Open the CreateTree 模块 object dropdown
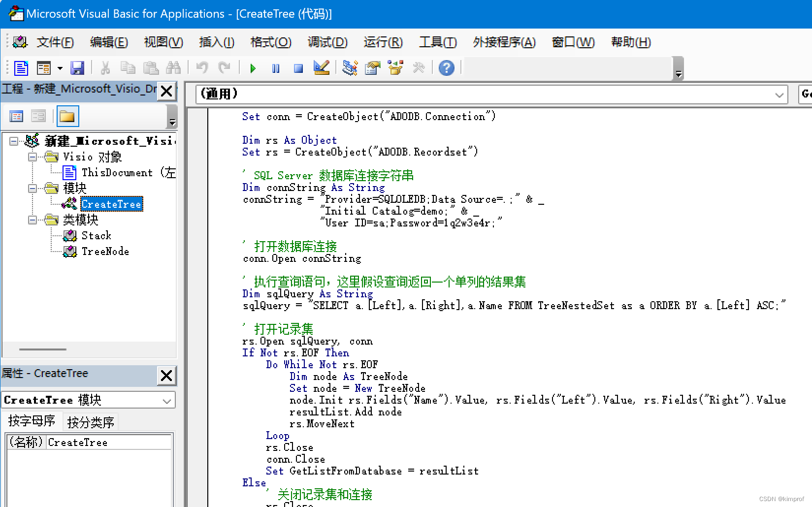The height and width of the screenshot is (507, 812). [x=167, y=401]
